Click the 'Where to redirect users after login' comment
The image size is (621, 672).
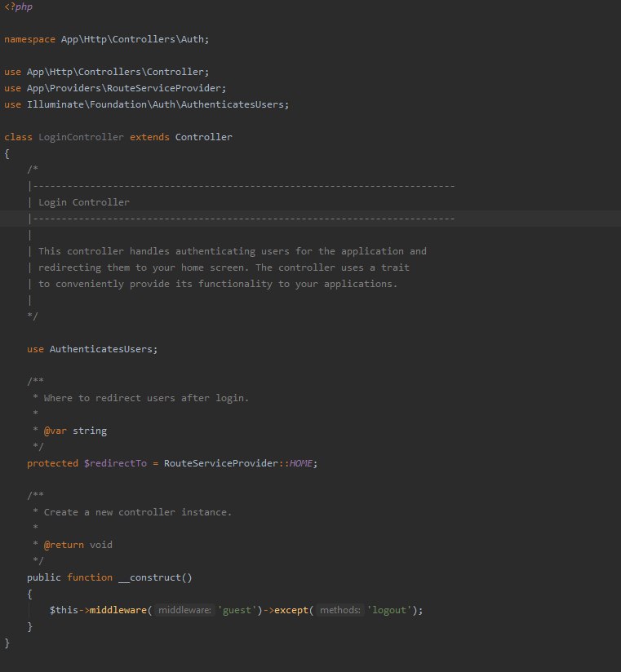pyautogui.click(x=146, y=398)
